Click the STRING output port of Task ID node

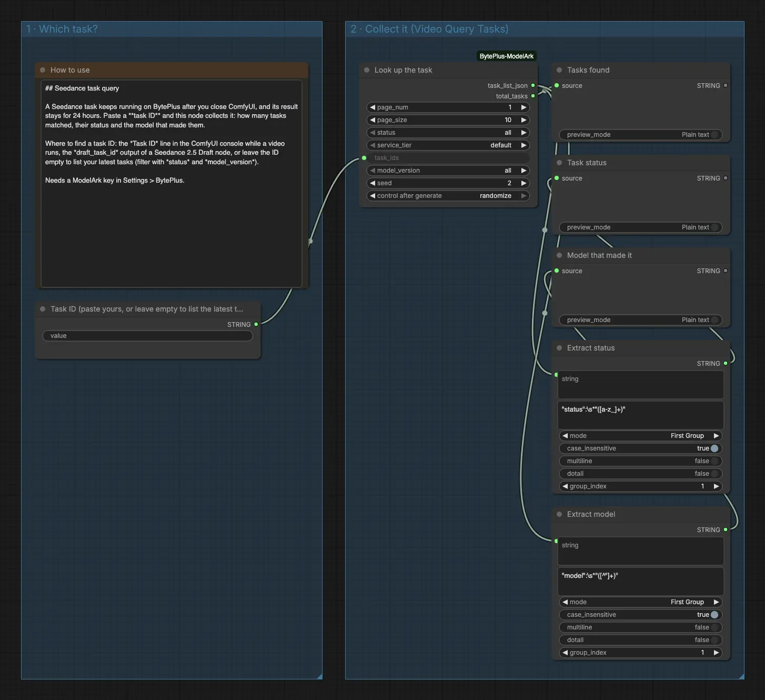tap(256, 324)
